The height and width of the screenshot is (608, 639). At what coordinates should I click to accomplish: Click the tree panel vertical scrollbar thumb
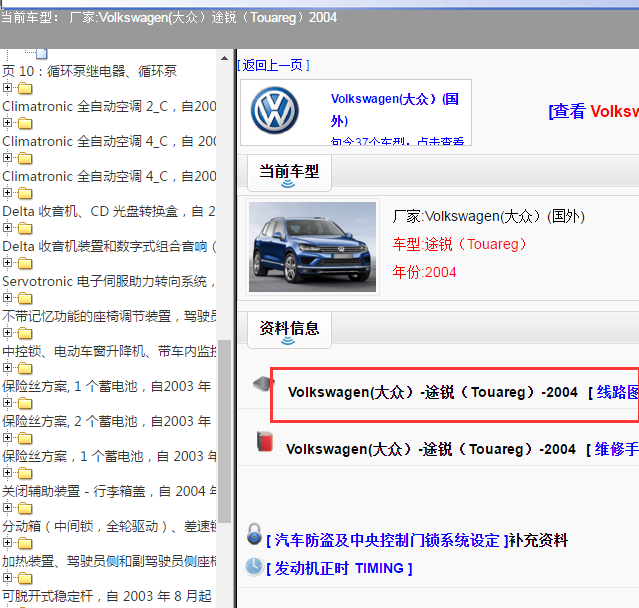(x=225, y=431)
